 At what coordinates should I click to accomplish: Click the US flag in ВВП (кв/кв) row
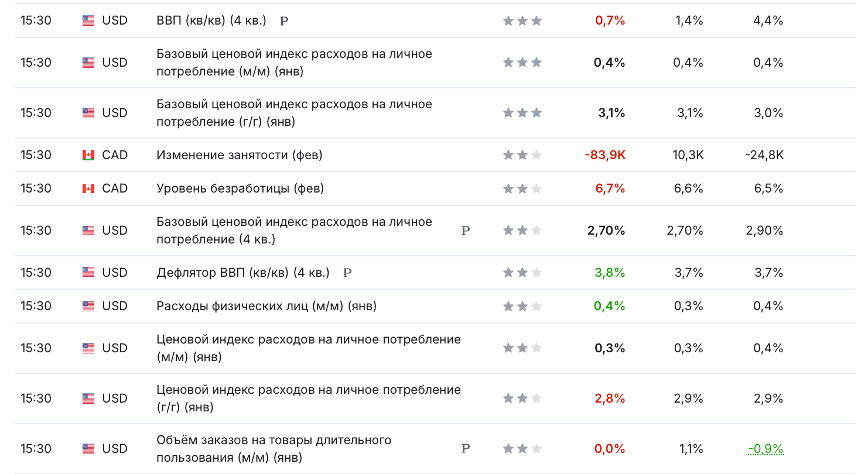coord(88,20)
